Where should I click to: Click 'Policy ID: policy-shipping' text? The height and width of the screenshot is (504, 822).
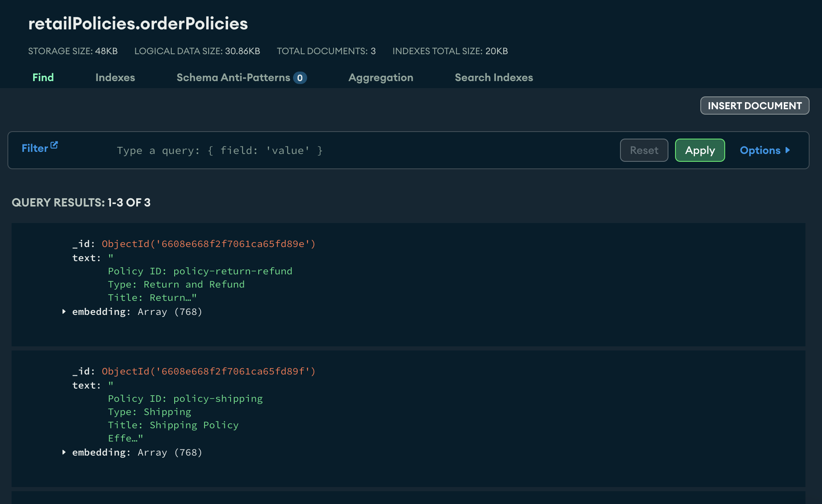coord(185,398)
